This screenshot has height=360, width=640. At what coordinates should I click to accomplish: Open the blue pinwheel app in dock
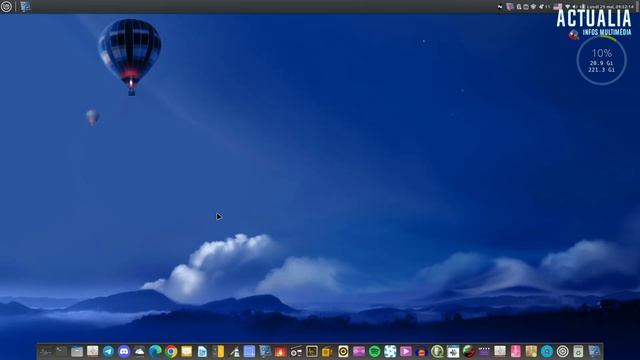[390, 351]
